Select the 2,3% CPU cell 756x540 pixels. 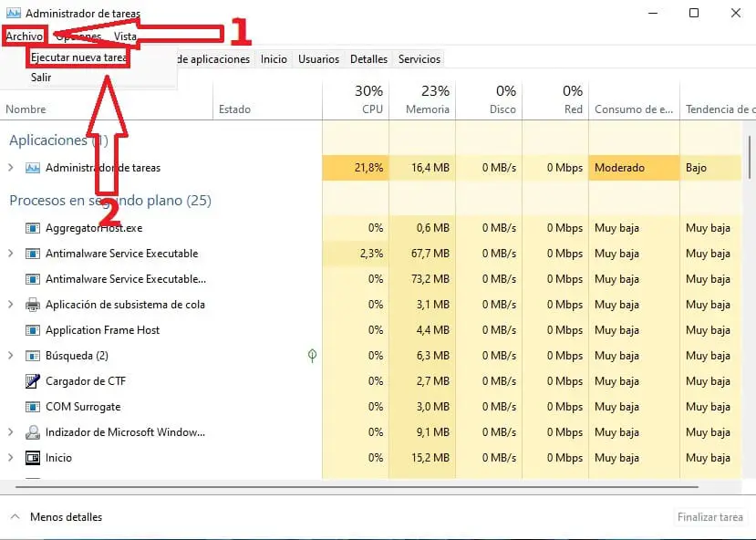pyautogui.click(x=356, y=254)
